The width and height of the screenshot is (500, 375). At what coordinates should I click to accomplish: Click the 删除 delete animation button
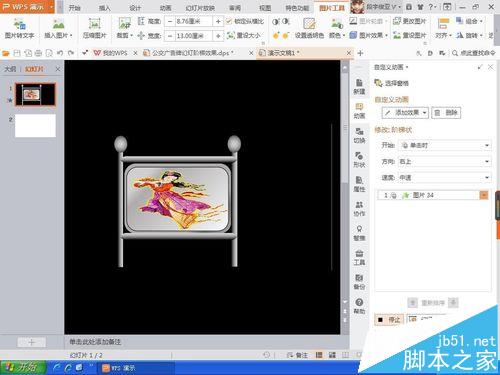pos(446,113)
